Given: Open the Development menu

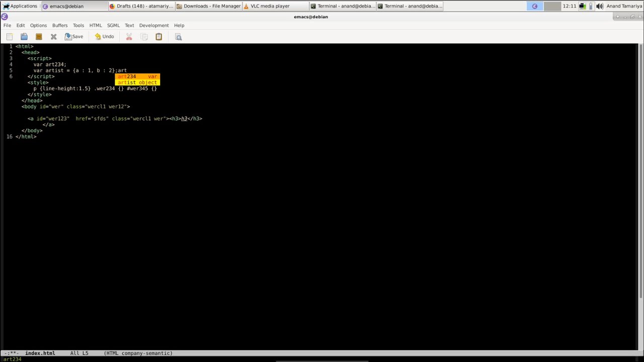Looking at the screenshot, I should pyautogui.click(x=154, y=25).
